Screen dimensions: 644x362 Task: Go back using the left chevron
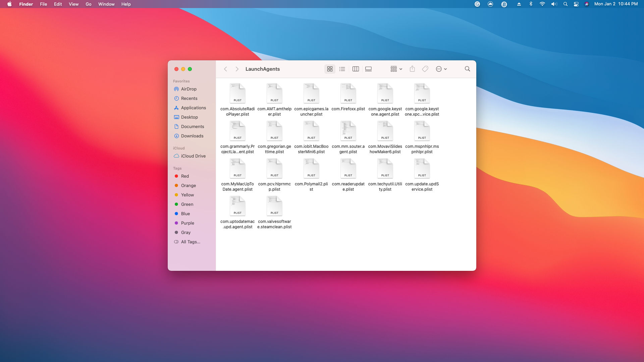[x=226, y=69]
